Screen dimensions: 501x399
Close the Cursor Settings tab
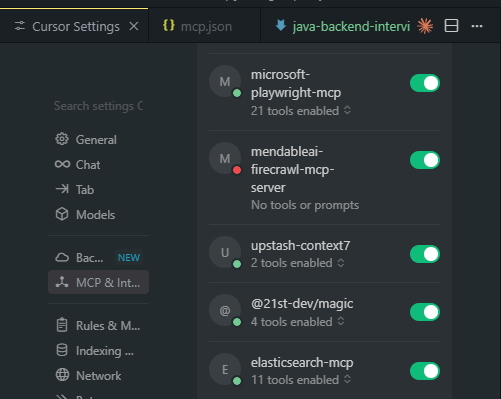tap(134, 26)
